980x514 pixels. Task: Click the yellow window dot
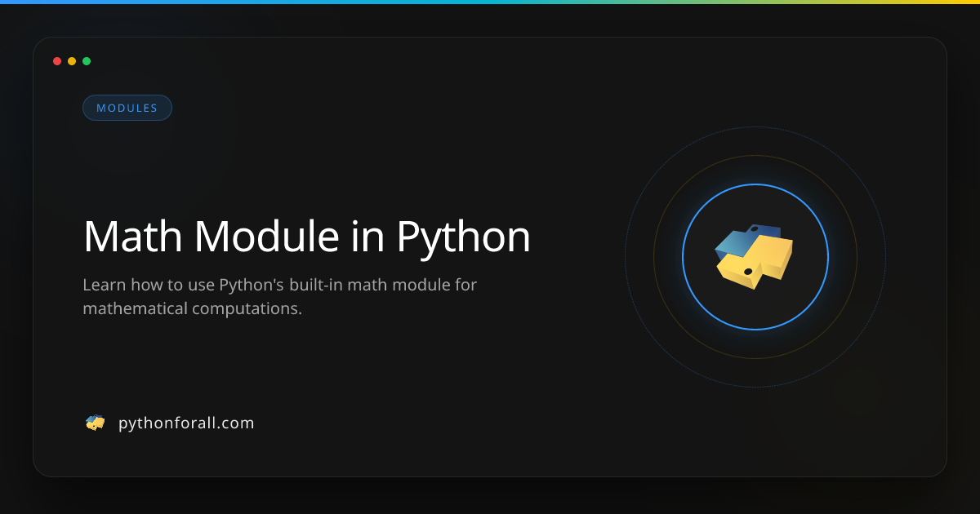coord(72,61)
